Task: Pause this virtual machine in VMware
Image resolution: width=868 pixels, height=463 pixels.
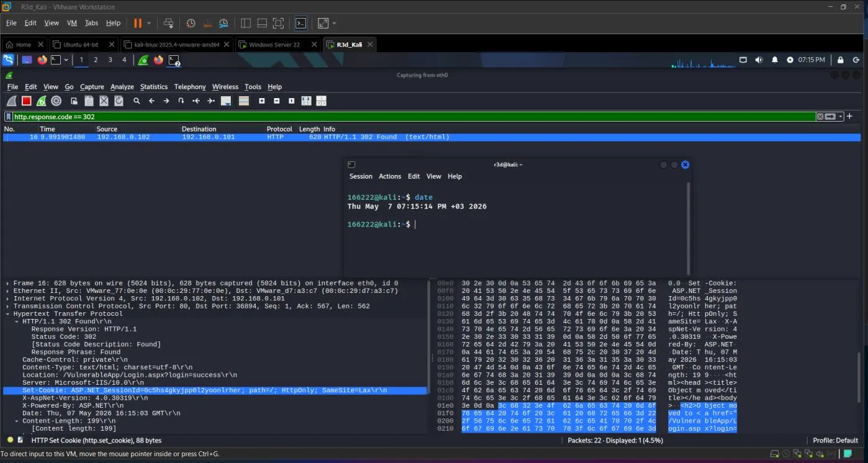Action: tap(138, 23)
